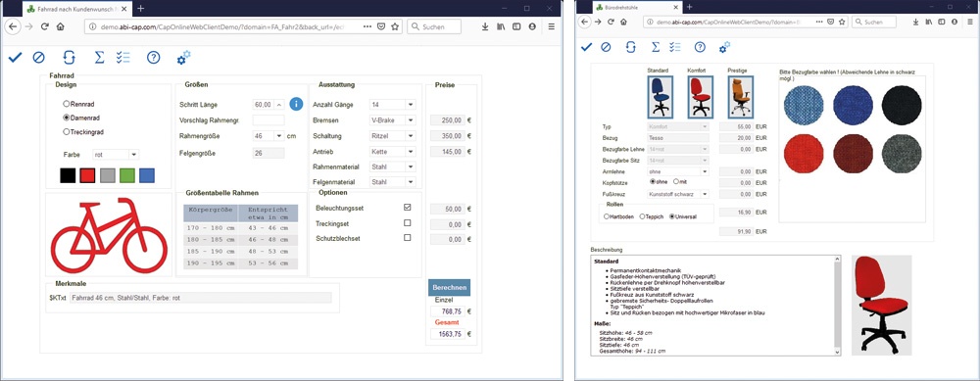
Task: Open the help icon in Bürodrehstühle toolbar
Action: click(x=700, y=47)
